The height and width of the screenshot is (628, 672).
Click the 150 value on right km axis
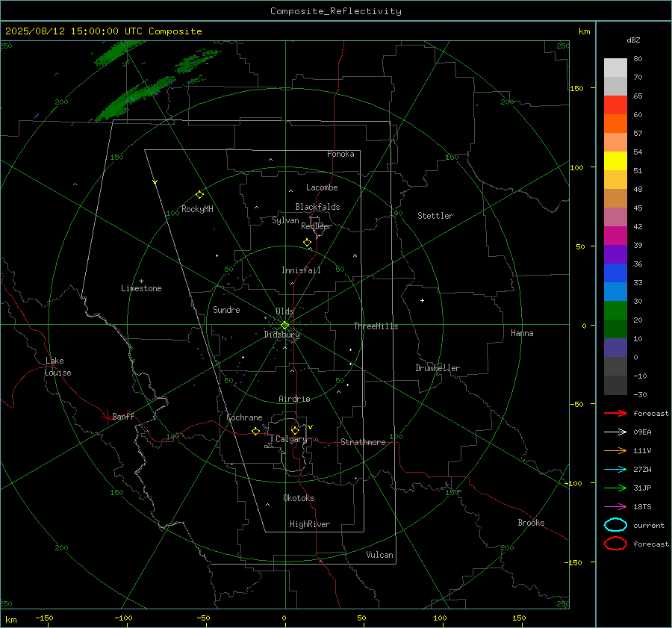577,88
